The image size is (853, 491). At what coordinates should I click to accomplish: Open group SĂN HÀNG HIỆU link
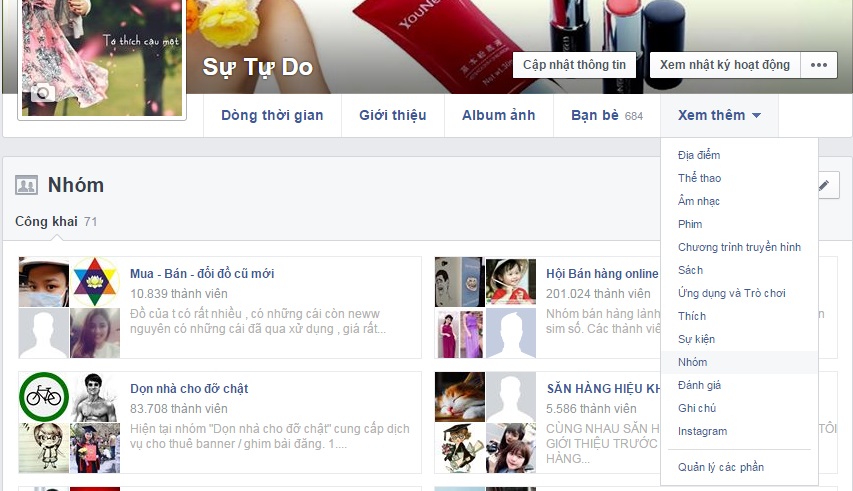pyautogui.click(x=603, y=389)
